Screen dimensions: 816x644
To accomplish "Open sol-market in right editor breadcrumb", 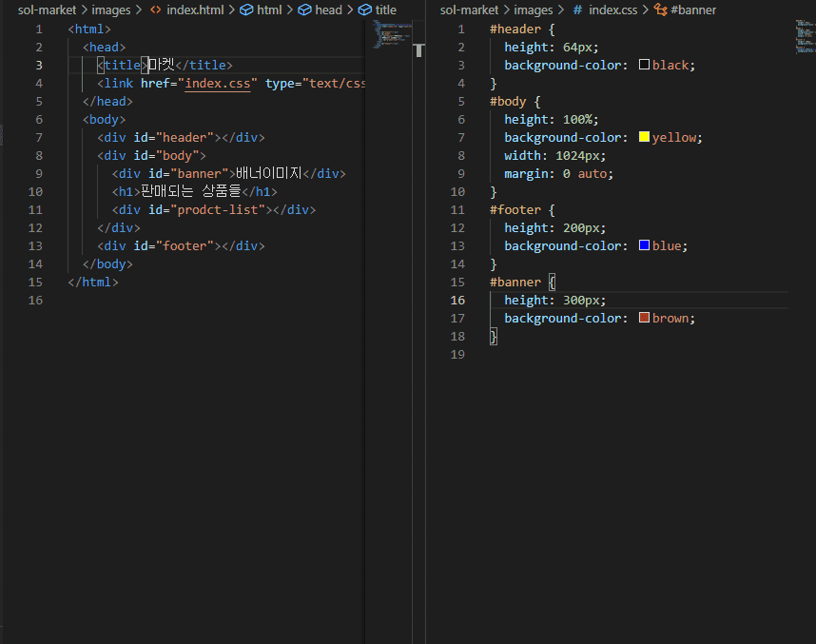I will 469,10.
